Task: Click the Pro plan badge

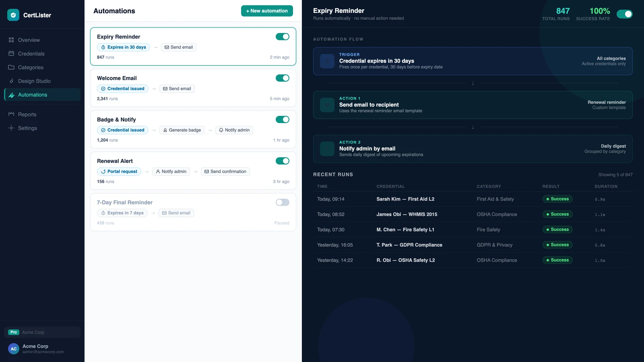Action: [14, 332]
